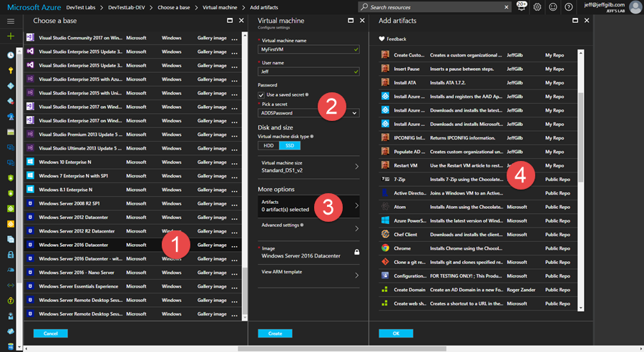Click the smiley feedback icon in header
This screenshot has width=644, height=352.
[x=553, y=7]
